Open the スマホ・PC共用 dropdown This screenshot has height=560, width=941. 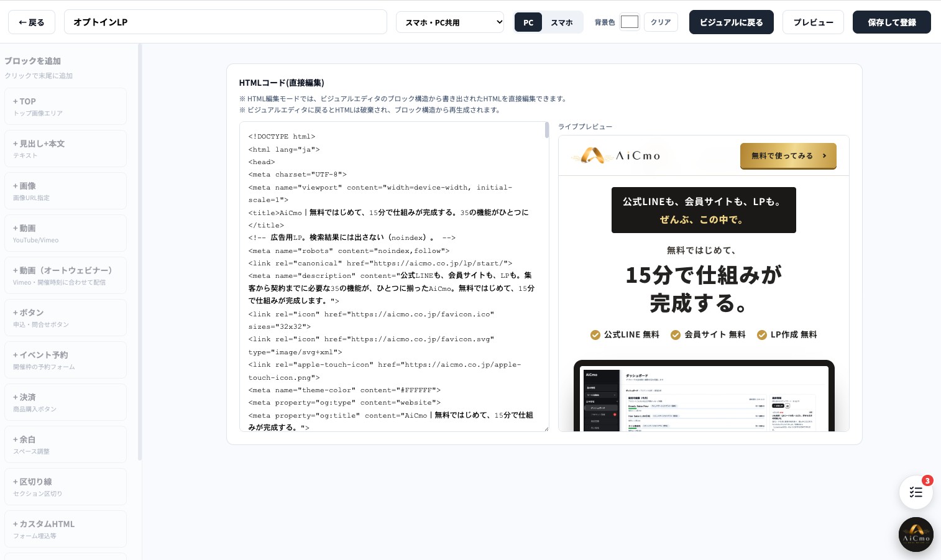[450, 22]
